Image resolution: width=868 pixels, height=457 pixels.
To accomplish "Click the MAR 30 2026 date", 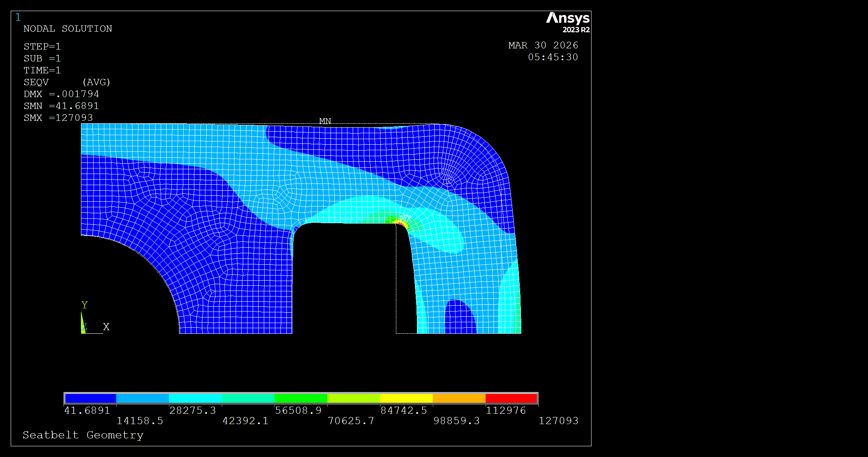I will coord(543,45).
